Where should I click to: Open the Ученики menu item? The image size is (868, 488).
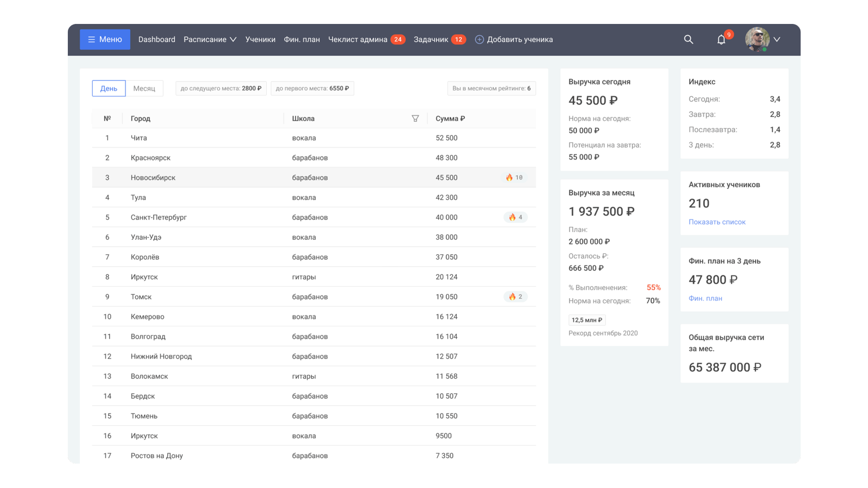tap(260, 40)
